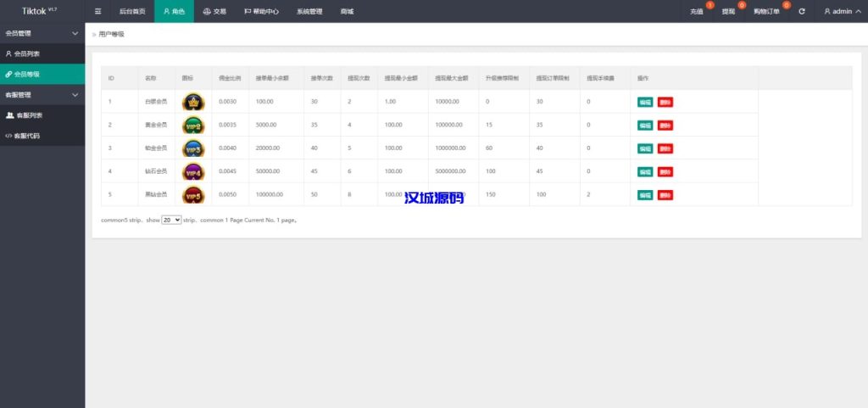868x408 pixels.
Task: Click the purple VIP4 badge icon
Action: 193,171
